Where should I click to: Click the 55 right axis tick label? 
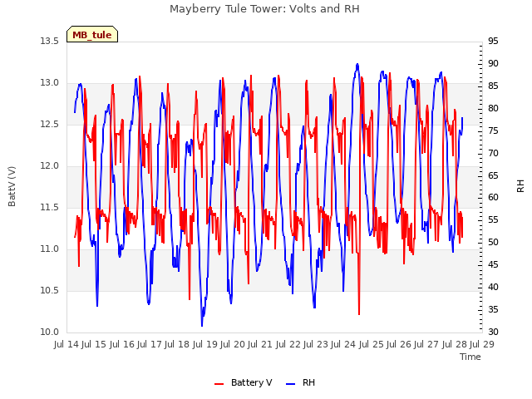493,219
